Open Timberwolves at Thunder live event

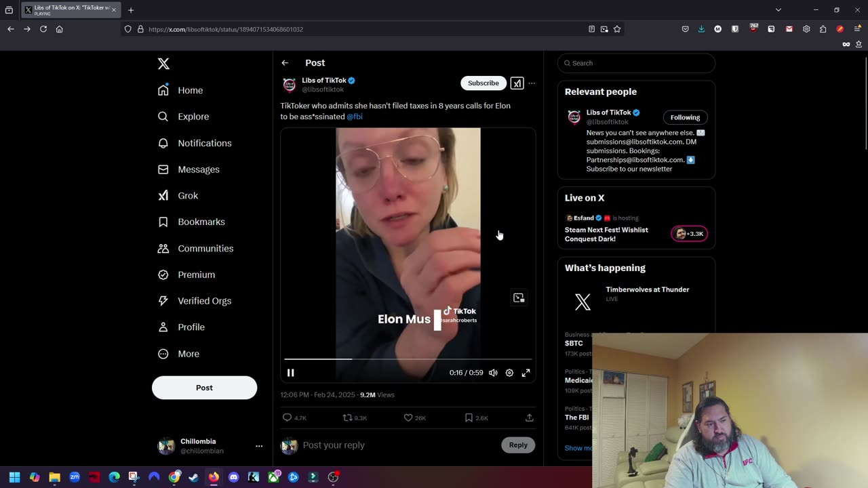pyautogui.click(x=647, y=289)
